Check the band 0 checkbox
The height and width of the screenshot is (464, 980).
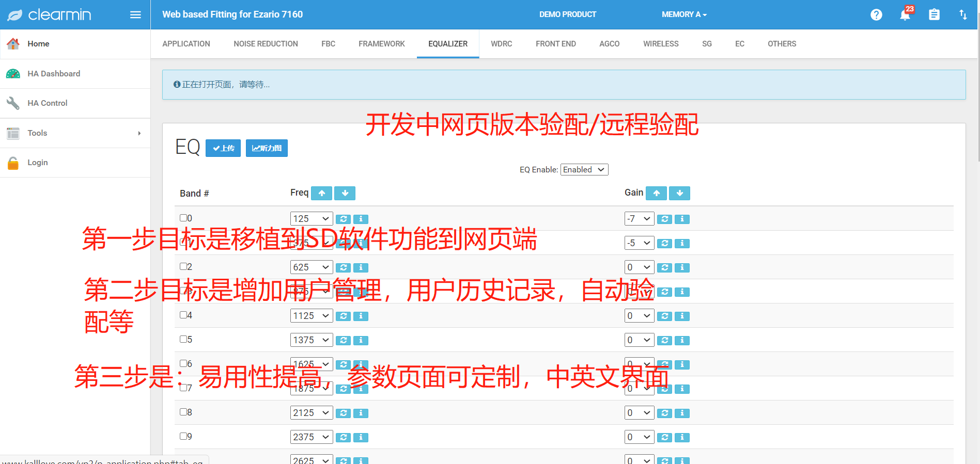pos(183,218)
